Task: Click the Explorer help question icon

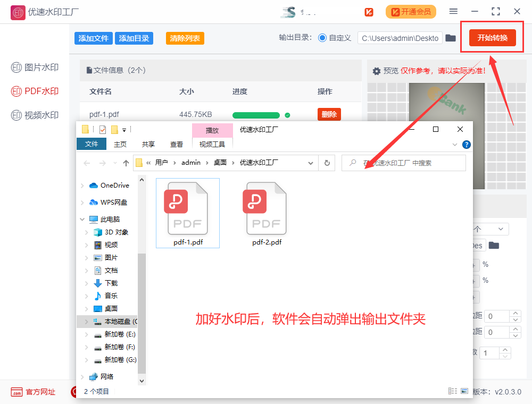Action: click(x=467, y=145)
